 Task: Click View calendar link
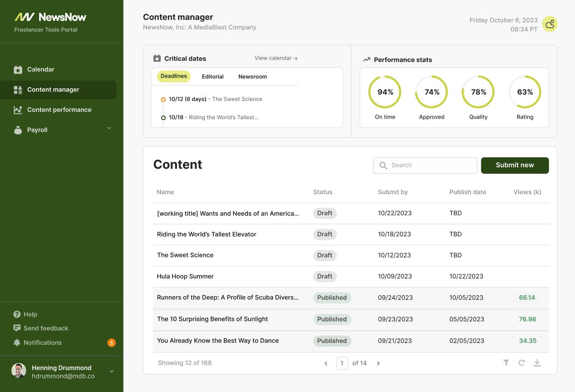click(x=276, y=58)
